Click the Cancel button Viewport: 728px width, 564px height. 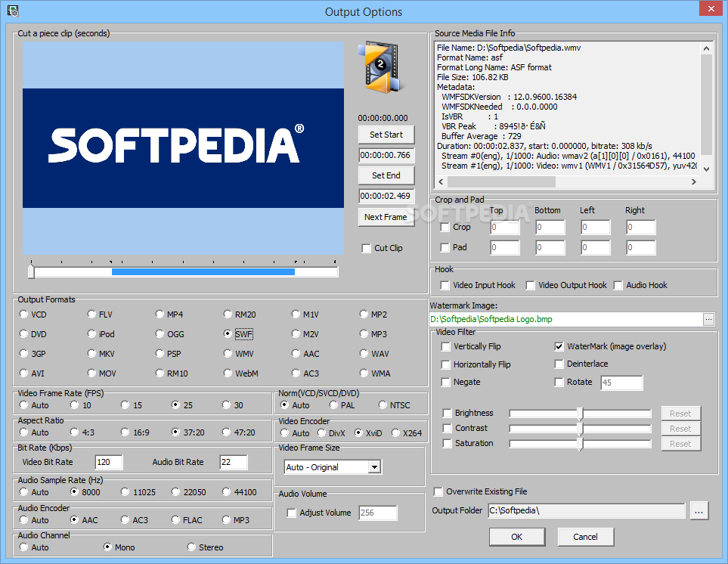pyautogui.click(x=585, y=537)
